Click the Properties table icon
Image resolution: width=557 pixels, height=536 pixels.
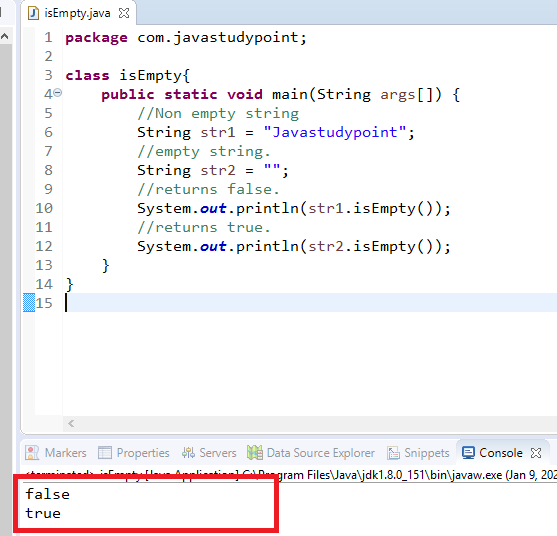point(105,453)
